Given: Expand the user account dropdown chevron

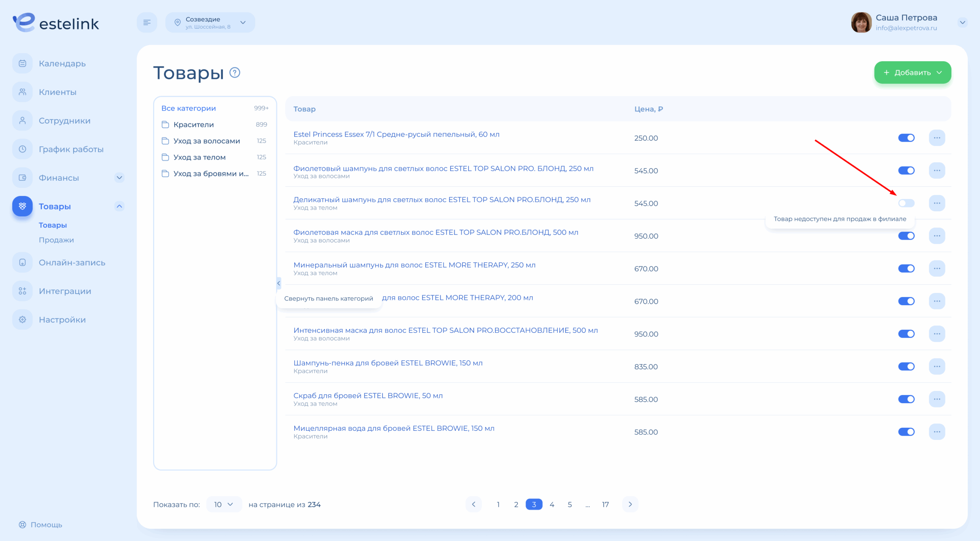Looking at the screenshot, I should pos(962,23).
